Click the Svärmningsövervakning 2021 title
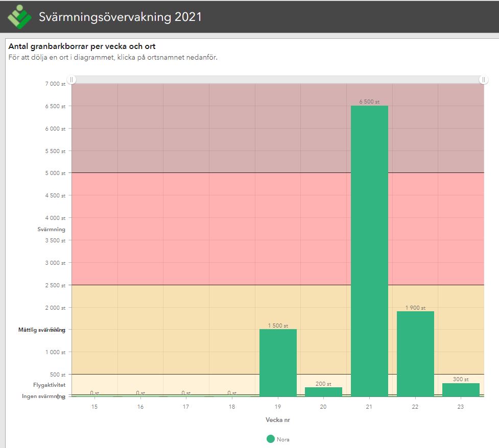 pos(120,17)
